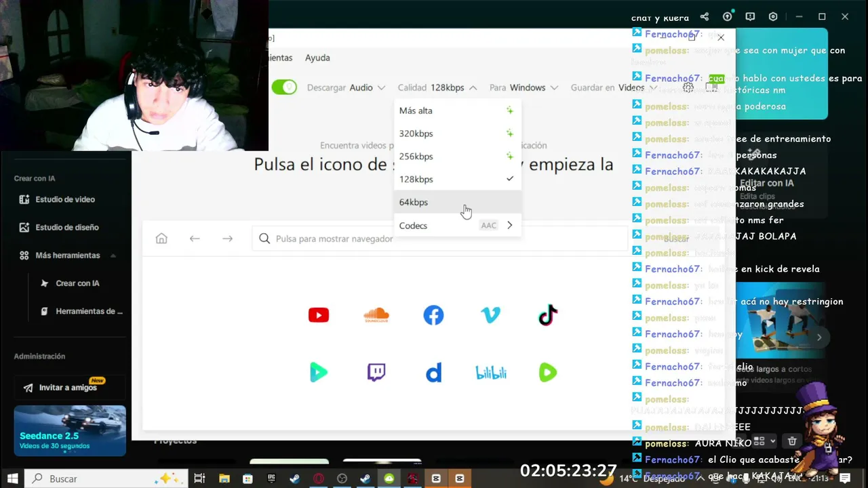This screenshot has width=868, height=488.
Task: Open downloader settings gear icon
Action: coord(688,87)
